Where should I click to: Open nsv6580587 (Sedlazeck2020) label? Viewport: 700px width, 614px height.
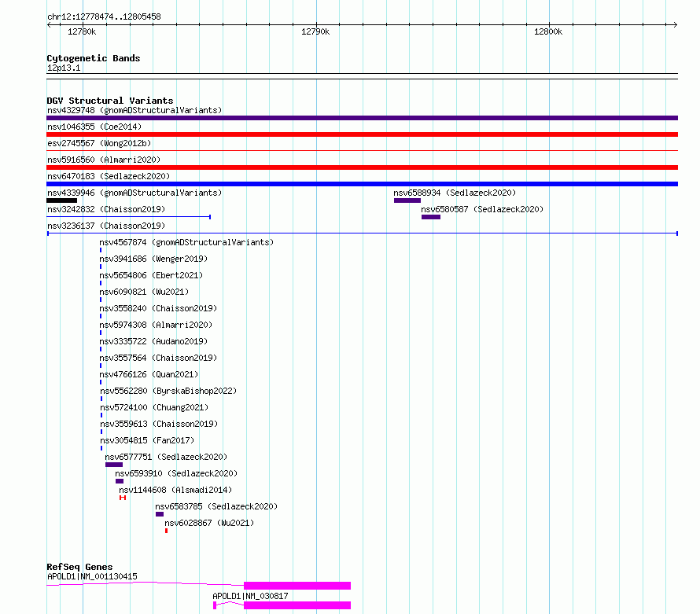tap(482, 209)
